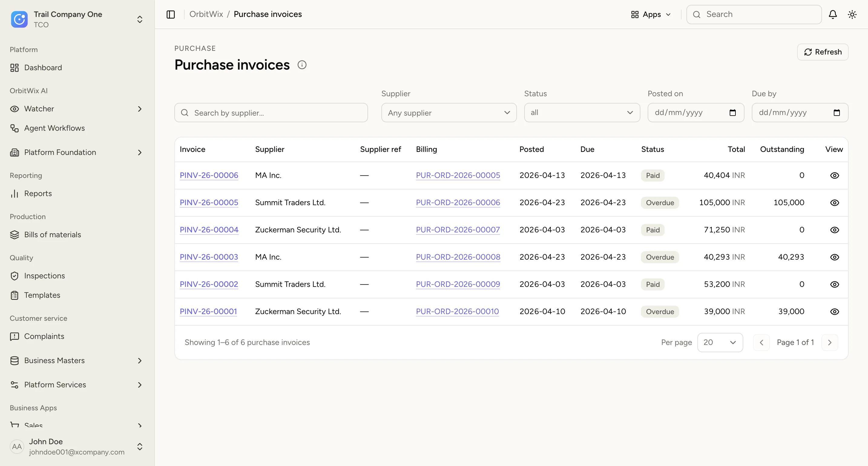View invoice PINV-26-00005 via eye icon
The width and height of the screenshot is (868, 466).
[834, 202]
